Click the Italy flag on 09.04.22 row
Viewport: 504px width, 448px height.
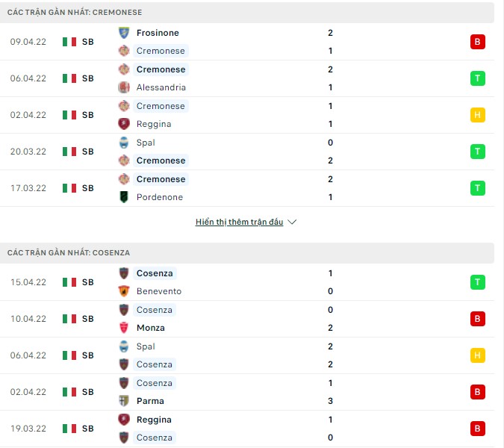click(x=69, y=42)
